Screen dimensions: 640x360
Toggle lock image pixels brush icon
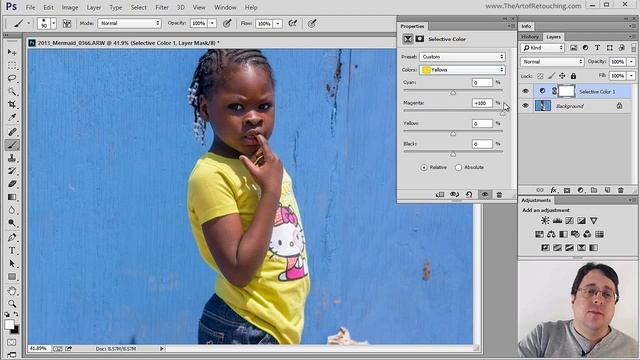(551, 76)
